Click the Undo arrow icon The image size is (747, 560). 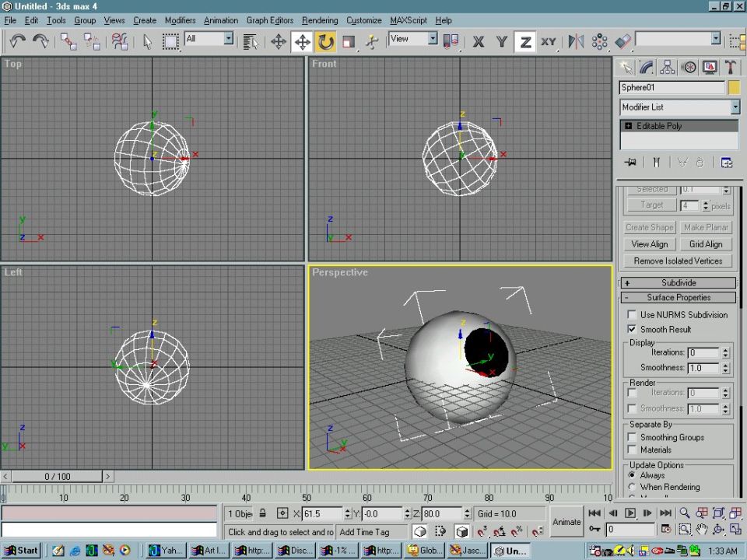(18, 41)
